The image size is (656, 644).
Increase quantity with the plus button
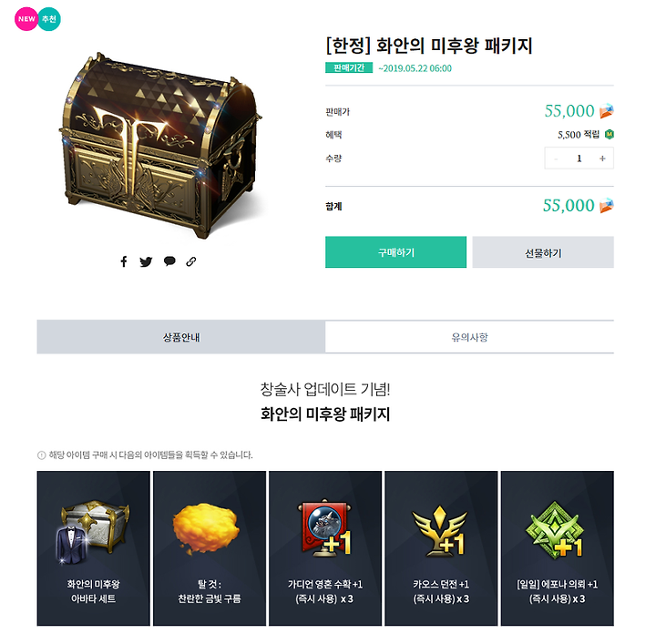(602, 158)
